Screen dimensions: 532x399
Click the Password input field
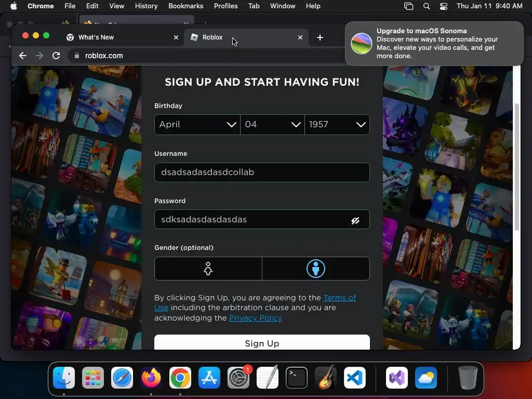262,220
